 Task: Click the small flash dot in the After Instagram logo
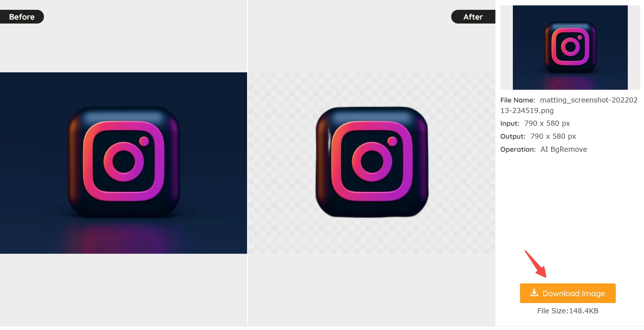(392, 141)
